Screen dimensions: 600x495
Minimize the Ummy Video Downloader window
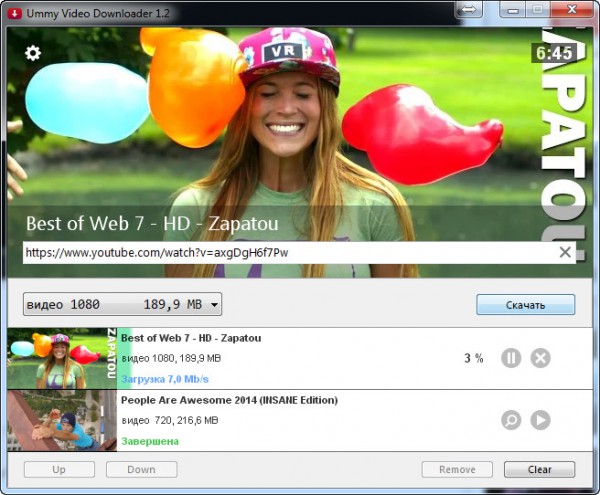coord(513,10)
